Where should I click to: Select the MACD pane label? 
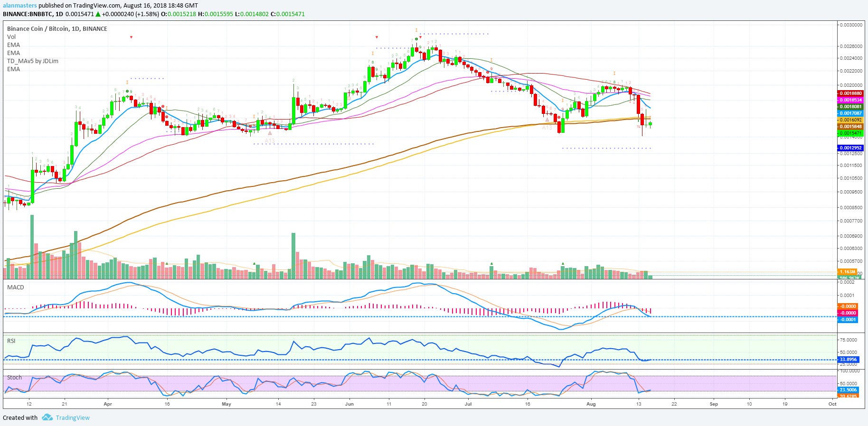(15, 287)
